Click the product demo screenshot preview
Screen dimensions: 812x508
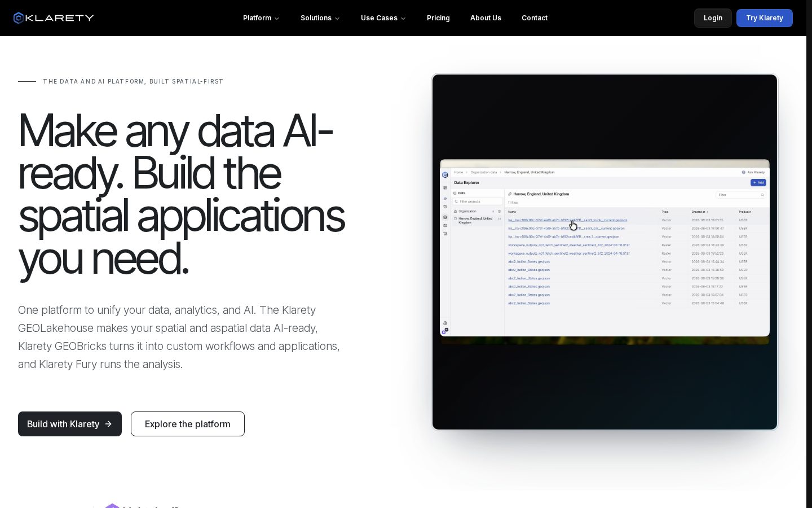(x=604, y=252)
